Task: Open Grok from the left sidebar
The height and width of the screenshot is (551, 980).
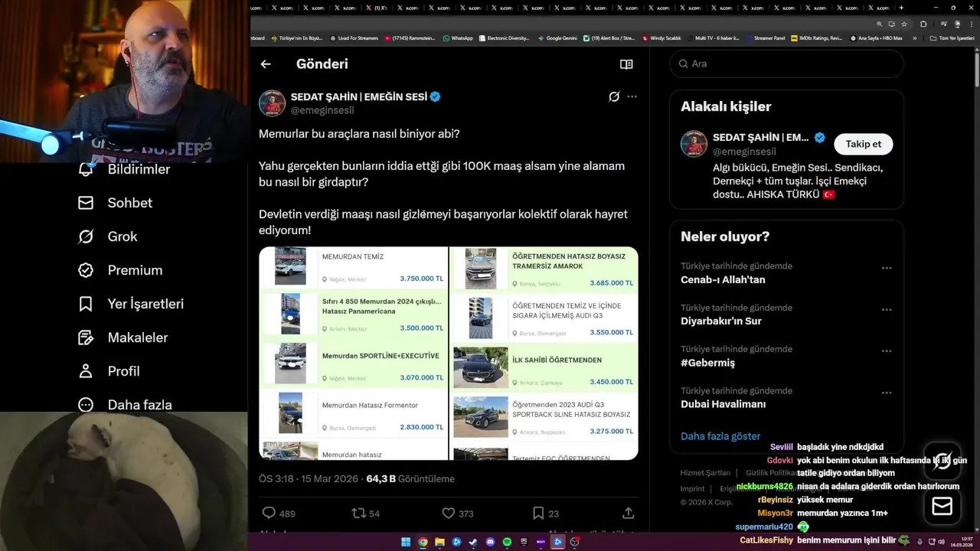Action: [x=107, y=236]
